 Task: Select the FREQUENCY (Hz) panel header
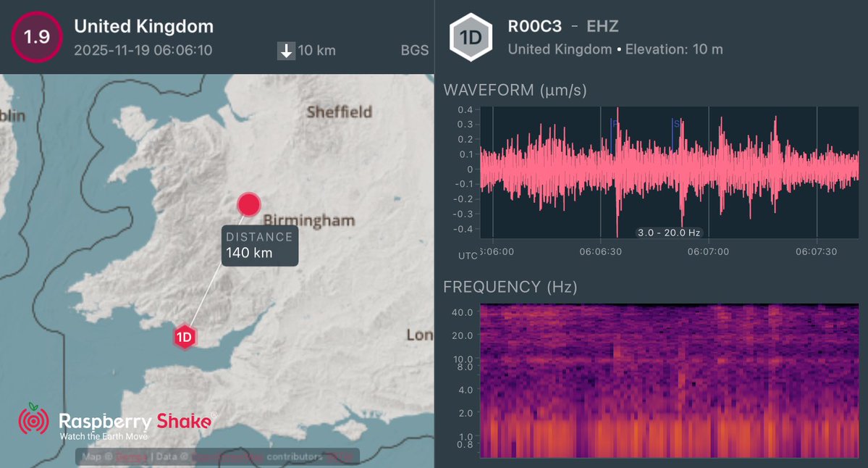click(x=509, y=287)
